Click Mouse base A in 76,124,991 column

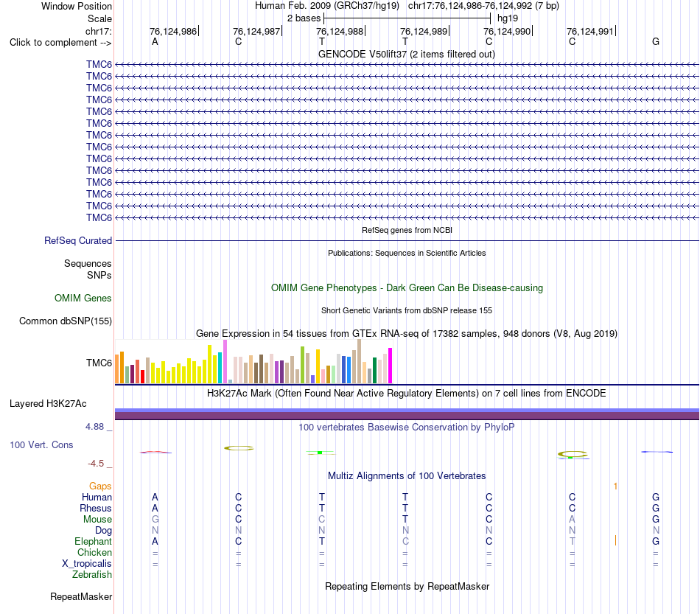573,520
